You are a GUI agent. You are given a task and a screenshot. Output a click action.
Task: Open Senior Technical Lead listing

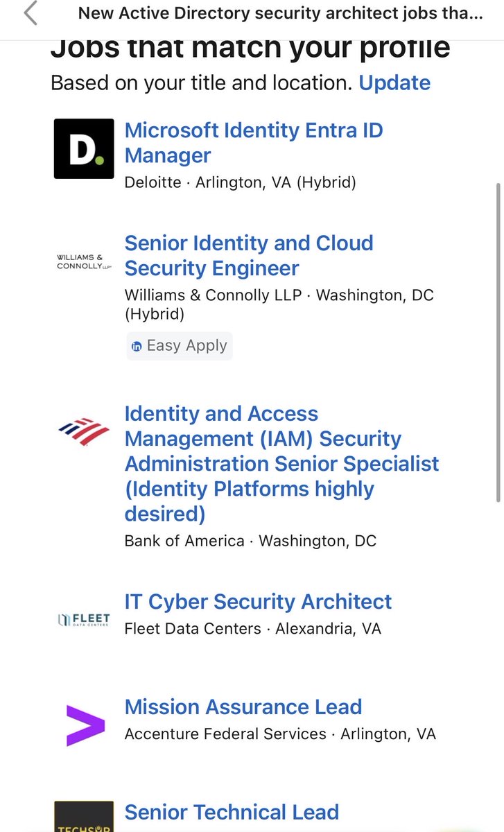pos(232,812)
